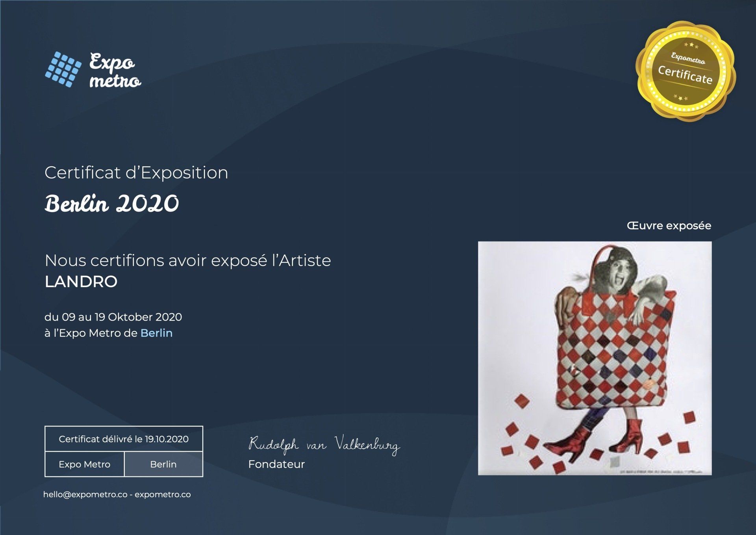Click the Fondateur label under signature

coord(276,464)
